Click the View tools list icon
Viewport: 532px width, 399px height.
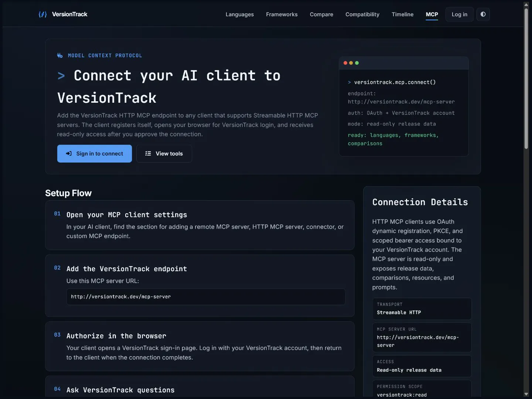tap(148, 154)
